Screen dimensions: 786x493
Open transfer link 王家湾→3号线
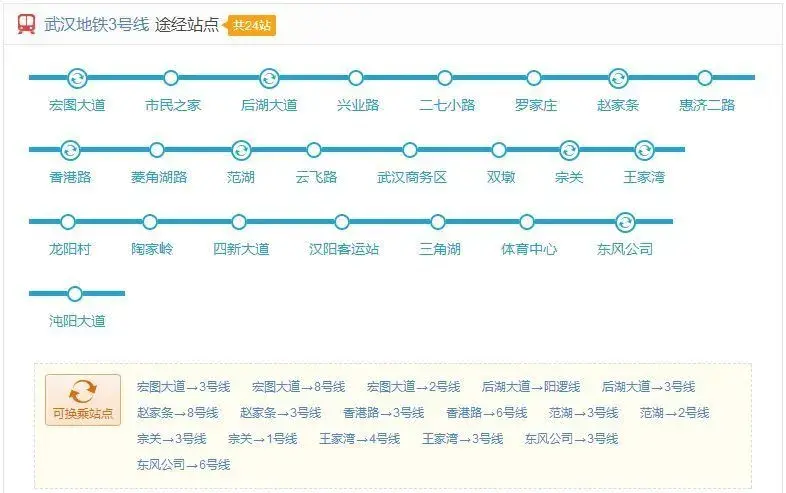pyautogui.click(x=463, y=439)
